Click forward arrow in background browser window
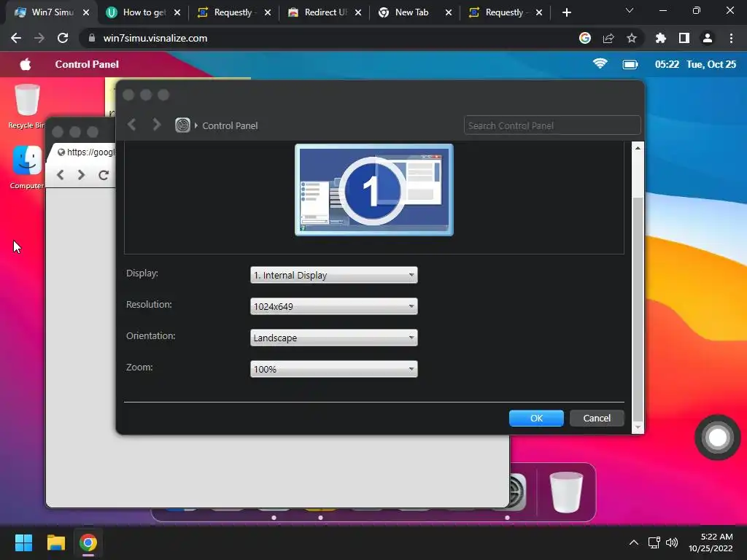 [x=81, y=175]
